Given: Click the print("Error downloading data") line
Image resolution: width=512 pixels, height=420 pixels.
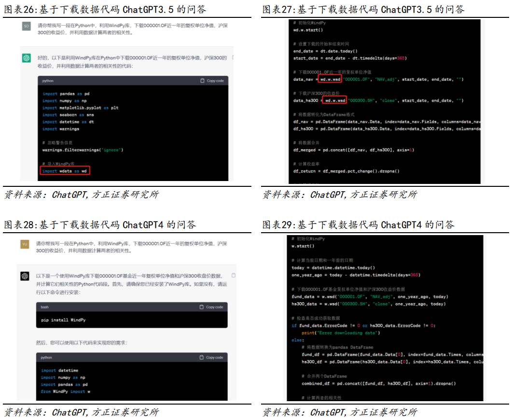Looking at the screenshot, I should [x=341, y=333].
